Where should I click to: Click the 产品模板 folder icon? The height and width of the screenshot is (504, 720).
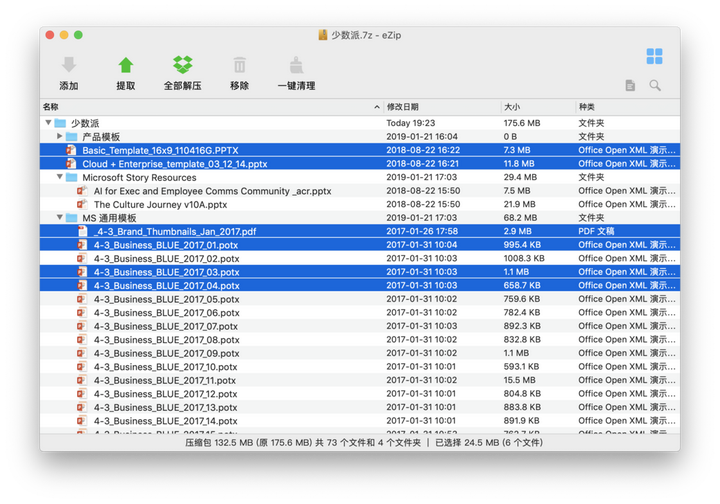click(71, 137)
